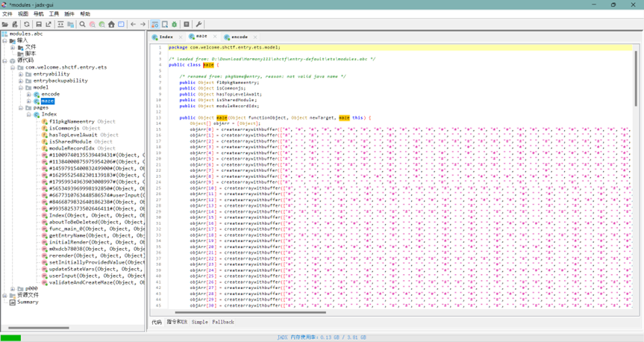The width and height of the screenshot is (644, 342).
Task: Switch to the encode editor tab
Action: click(240, 37)
